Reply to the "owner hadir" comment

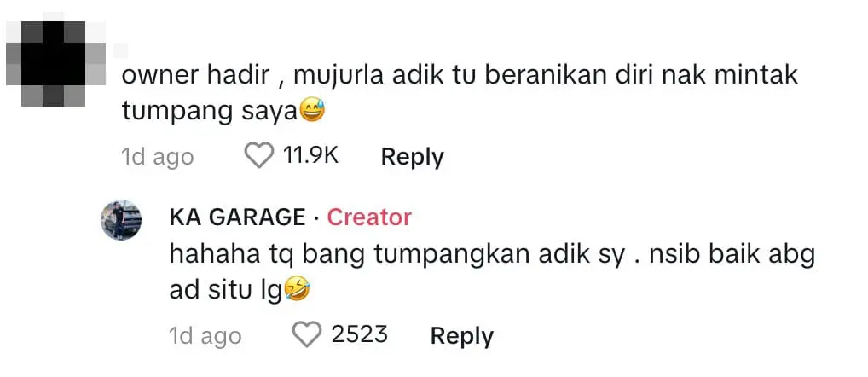(x=412, y=157)
